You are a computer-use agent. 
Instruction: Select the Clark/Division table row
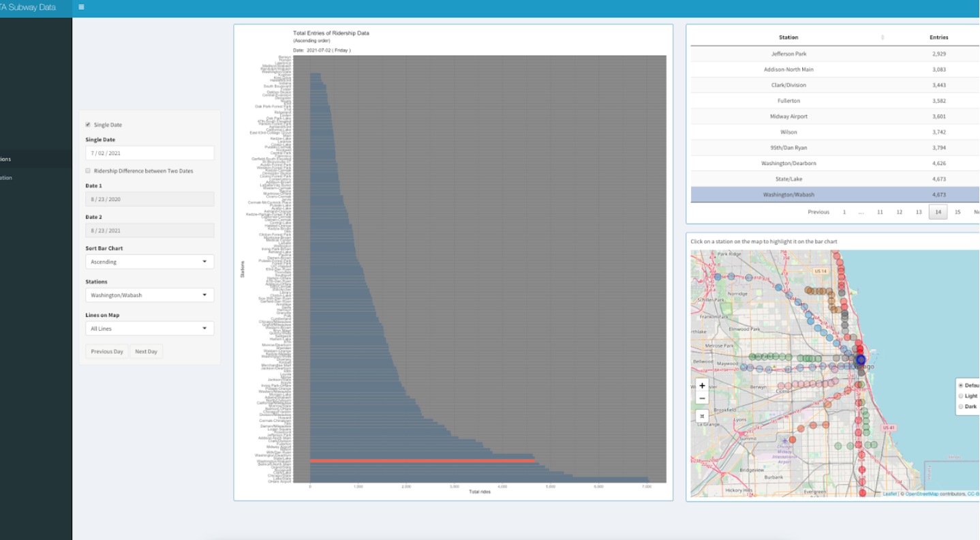coord(836,85)
